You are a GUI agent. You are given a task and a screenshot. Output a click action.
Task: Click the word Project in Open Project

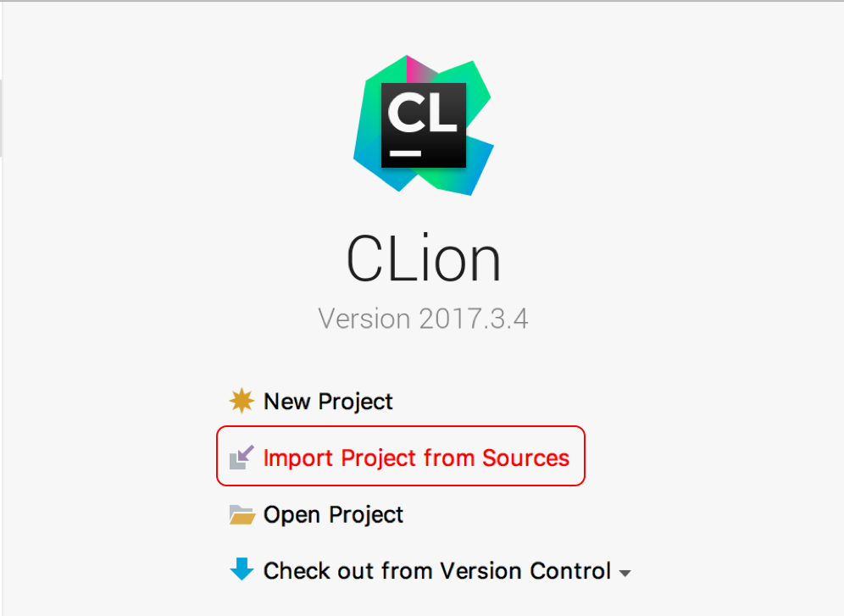click(x=366, y=515)
